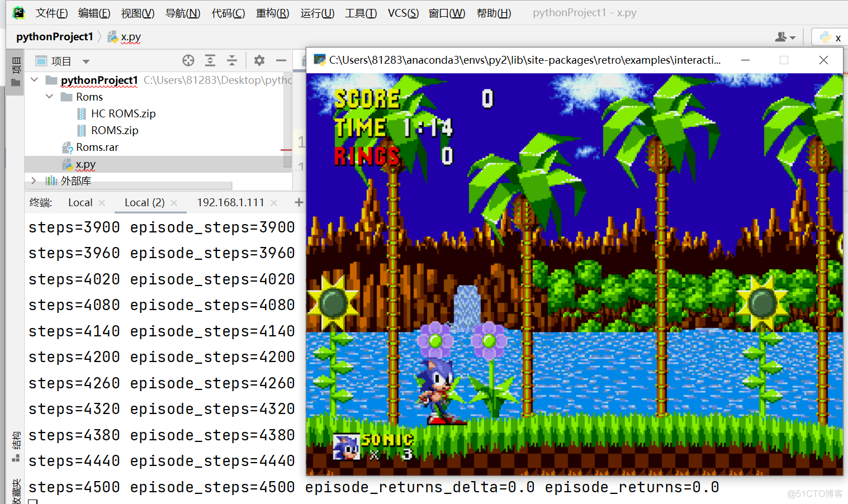Open the 帮助(H) menu
The image size is (848, 504).
(x=494, y=13)
